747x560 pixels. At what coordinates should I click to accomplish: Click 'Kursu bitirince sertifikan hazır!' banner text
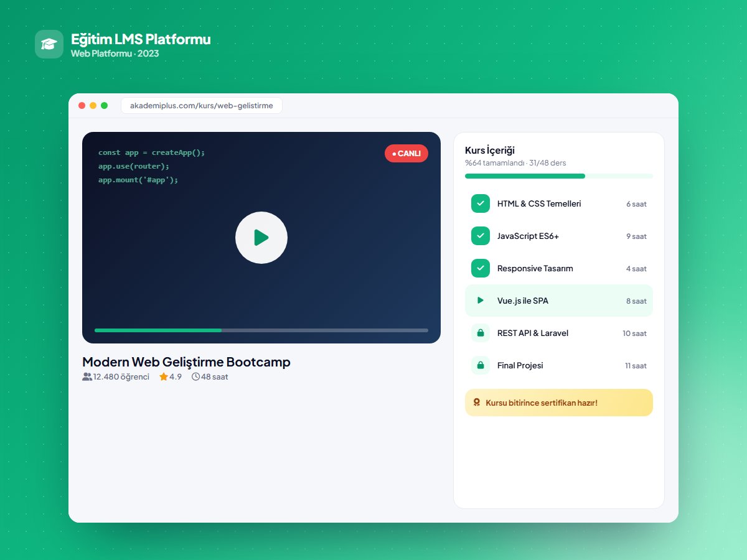click(x=542, y=403)
